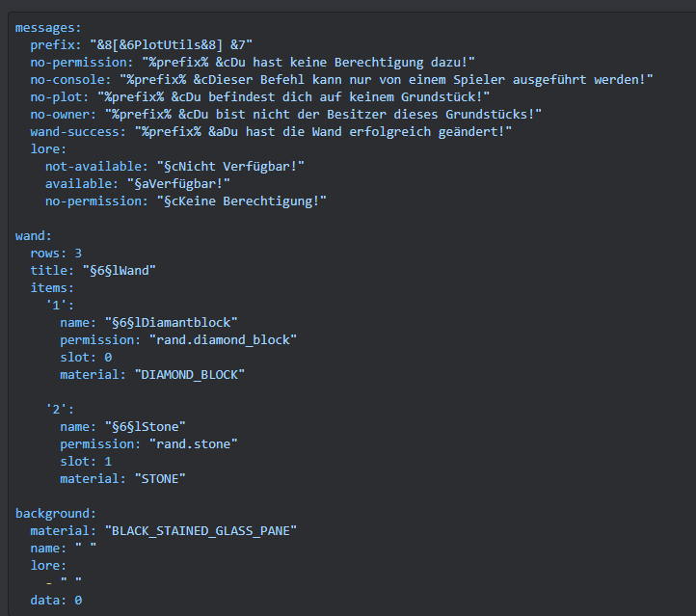The width and height of the screenshot is (696, 616).
Task: Click the no-console message line
Action: tap(341, 79)
